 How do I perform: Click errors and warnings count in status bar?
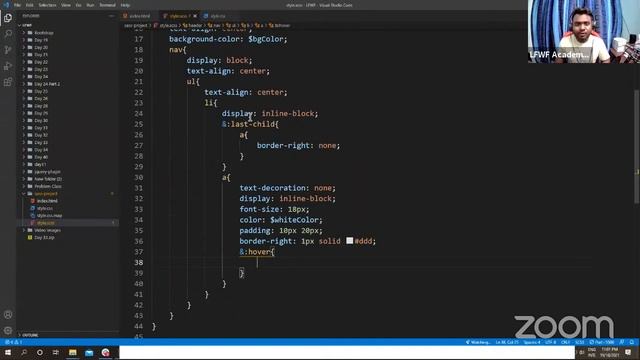[x=13, y=342]
